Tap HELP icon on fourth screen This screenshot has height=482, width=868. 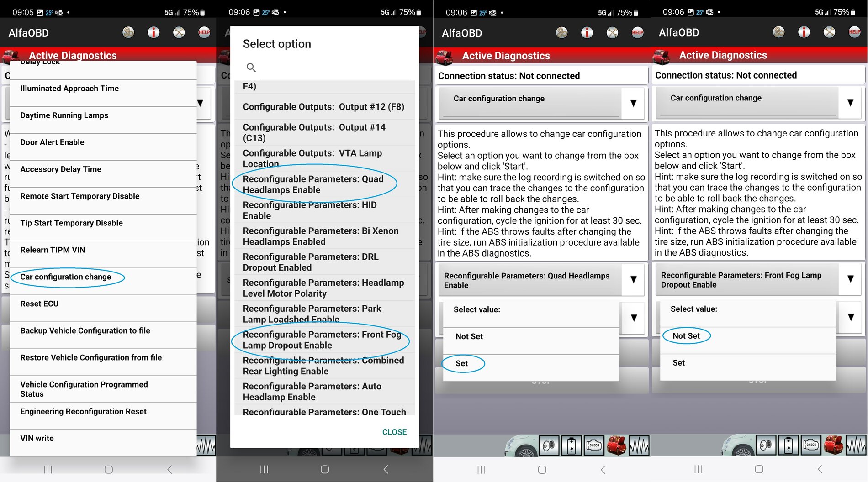(854, 32)
